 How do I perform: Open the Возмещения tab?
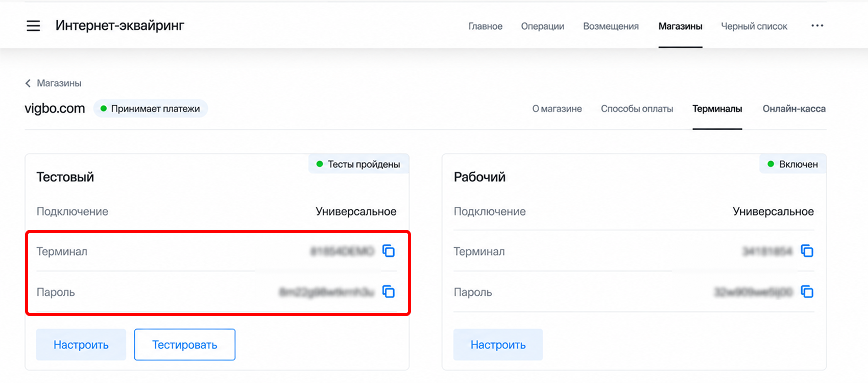pyautogui.click(x=611, y=26)
